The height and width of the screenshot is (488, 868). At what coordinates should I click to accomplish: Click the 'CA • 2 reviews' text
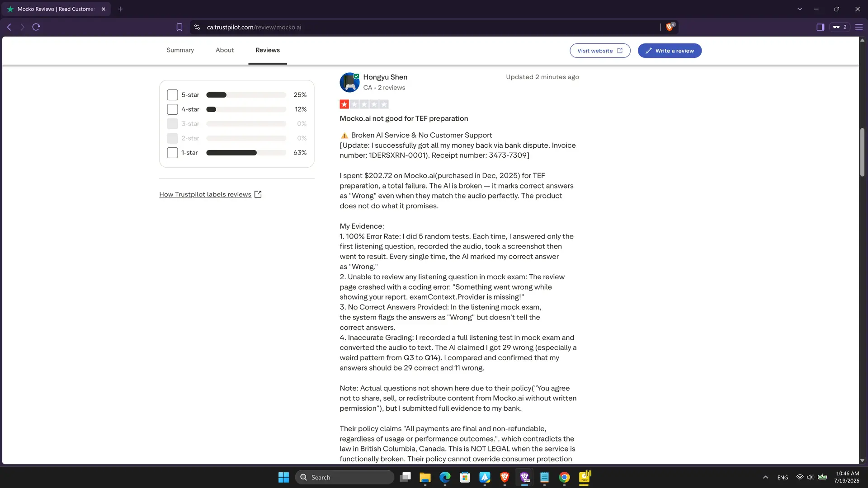click(384, 88)
